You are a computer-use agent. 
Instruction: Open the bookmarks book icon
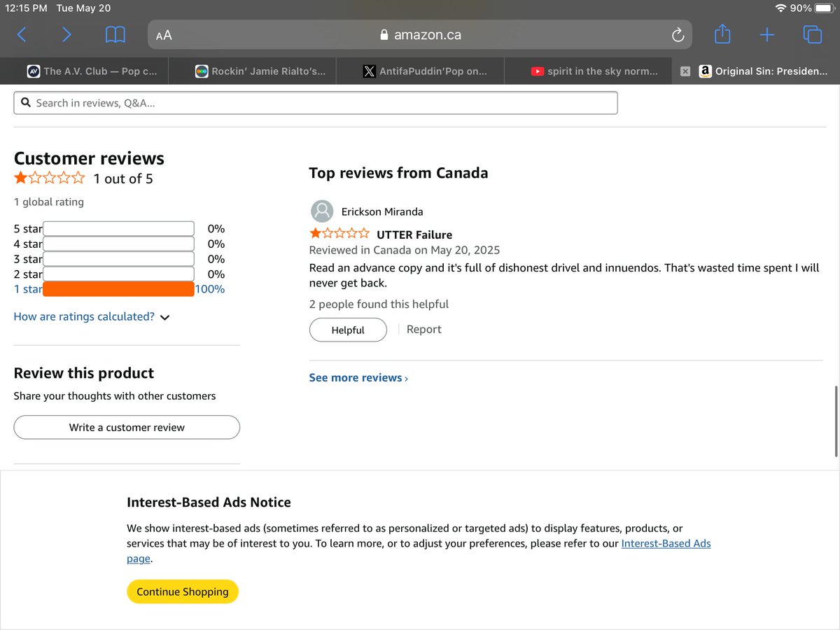point(115,34)
